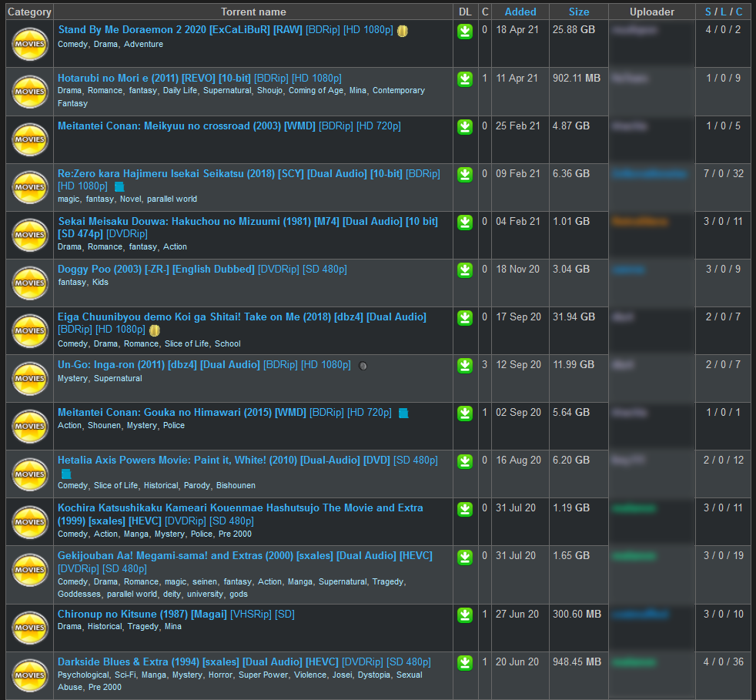Open Chironup no Kitsune (1987) title link

(x=176, y=614)
